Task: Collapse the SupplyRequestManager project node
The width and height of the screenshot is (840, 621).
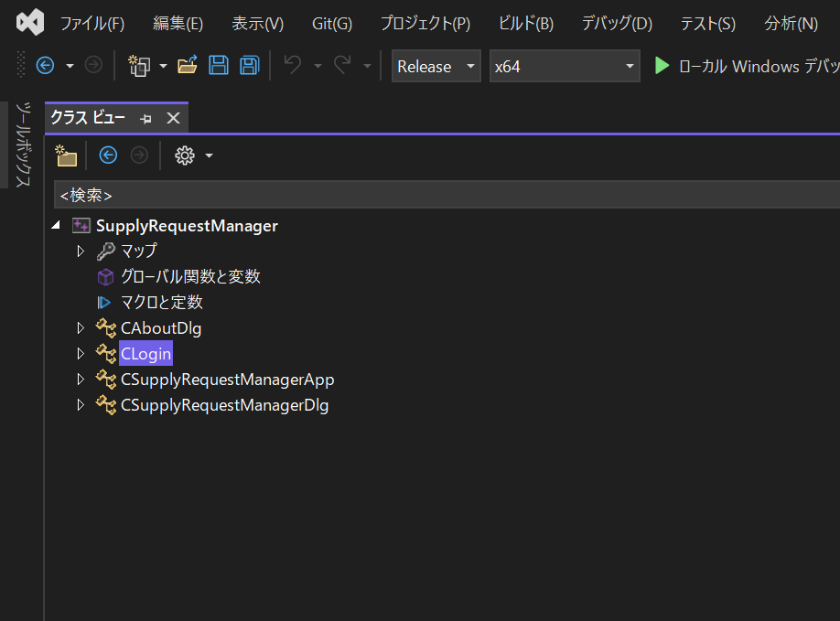Action: click(56, 225)
